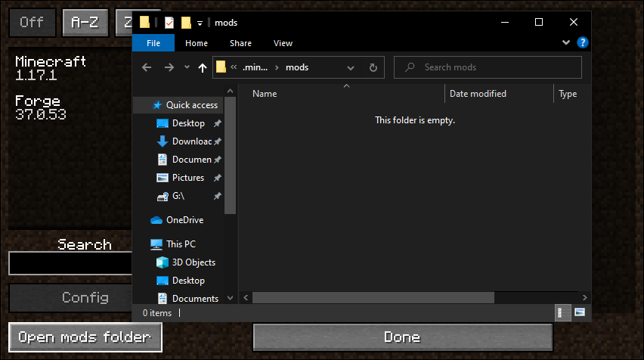Click the pin icon beside Pictures

pyautogui.click(x=217, y=178)
